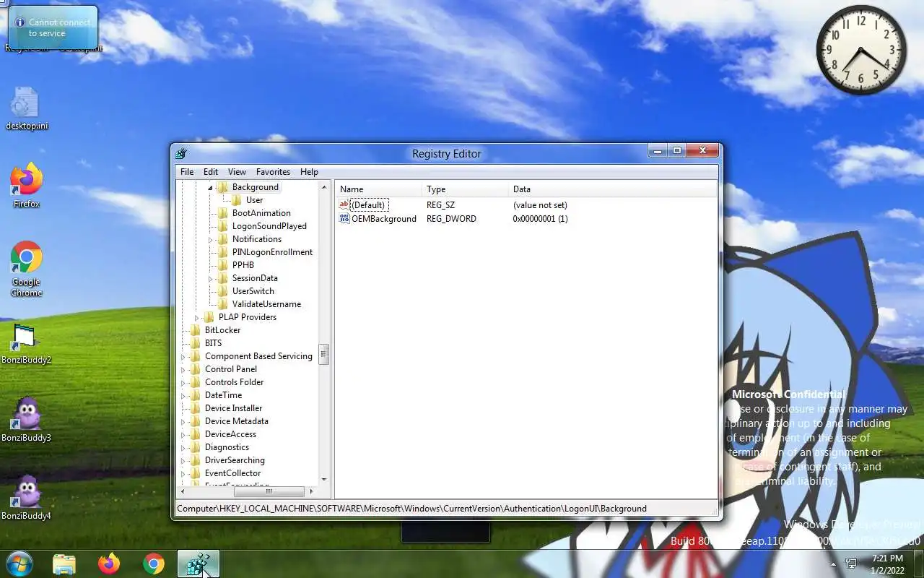The image size is (924, 578).
Task: Expand the Component Based Servicing key
Action: pos(183,356)
